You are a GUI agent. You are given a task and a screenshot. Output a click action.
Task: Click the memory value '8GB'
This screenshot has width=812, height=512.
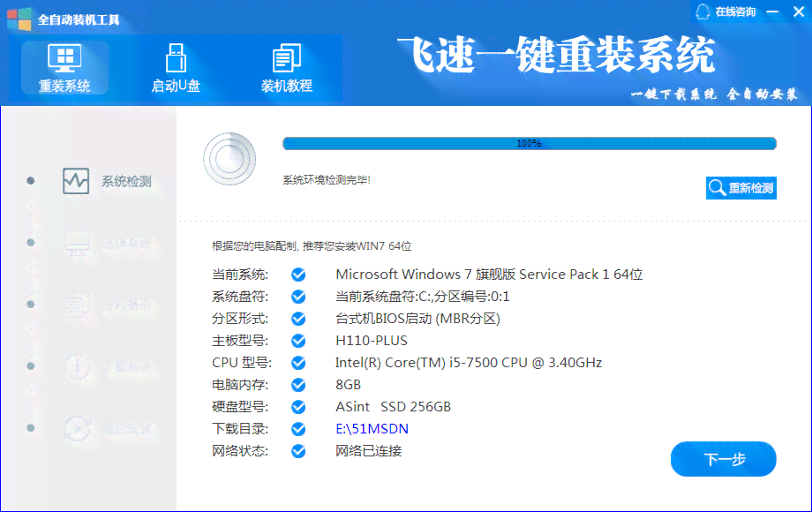pyautogui.click(x=348, y=385)
